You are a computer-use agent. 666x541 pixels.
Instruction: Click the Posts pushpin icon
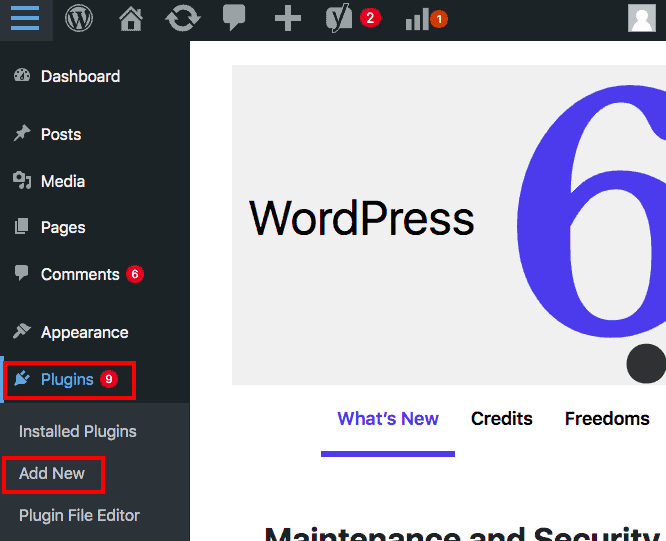tap(22, 133)
